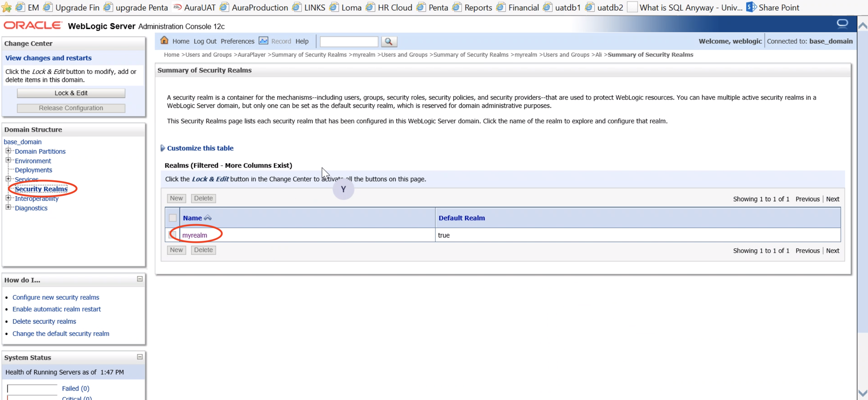
Task: Click the favorites star icon
Action: tap(6, 7)
